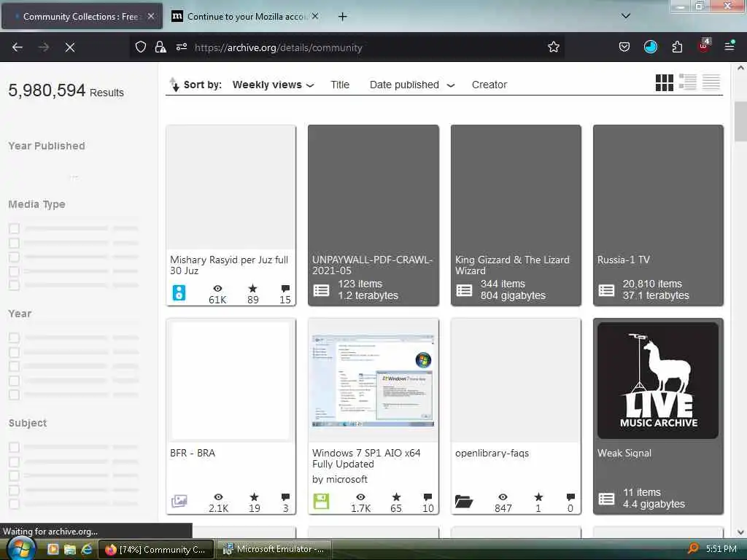747x560 pixels.
Task: Launch Internet Explorer from the taskbar
Action: (87, 549)
